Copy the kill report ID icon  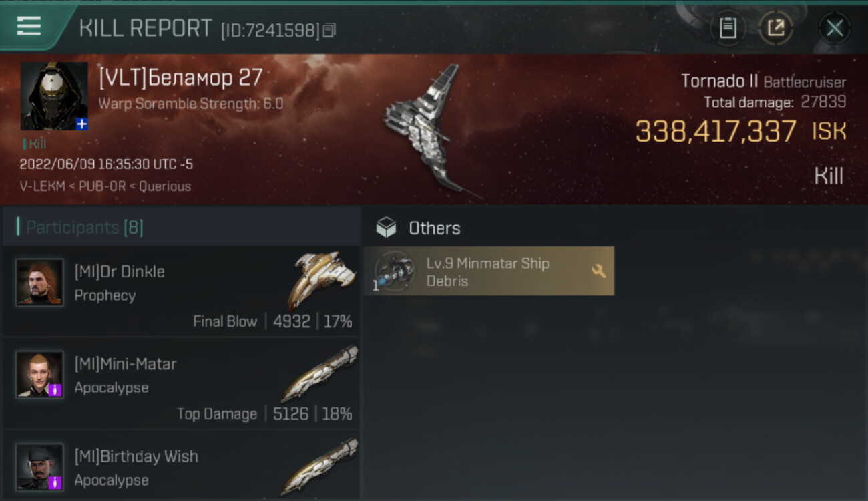pos(329,30)
